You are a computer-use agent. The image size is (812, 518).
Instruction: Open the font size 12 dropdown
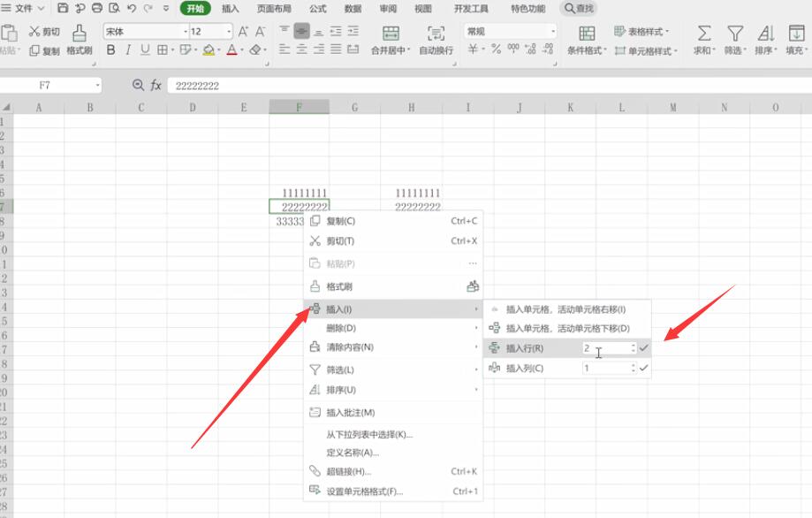[x=228, y=32]
